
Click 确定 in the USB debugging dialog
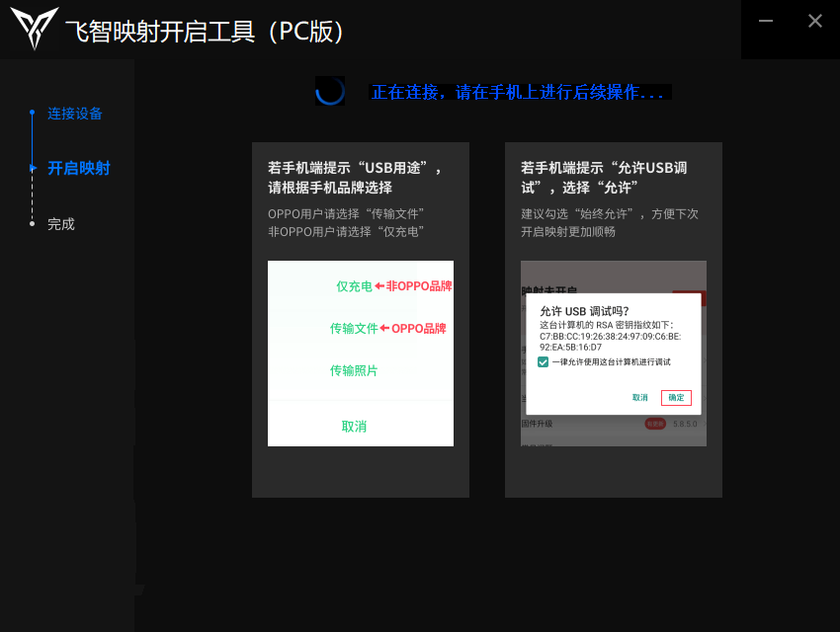point(676,398)
